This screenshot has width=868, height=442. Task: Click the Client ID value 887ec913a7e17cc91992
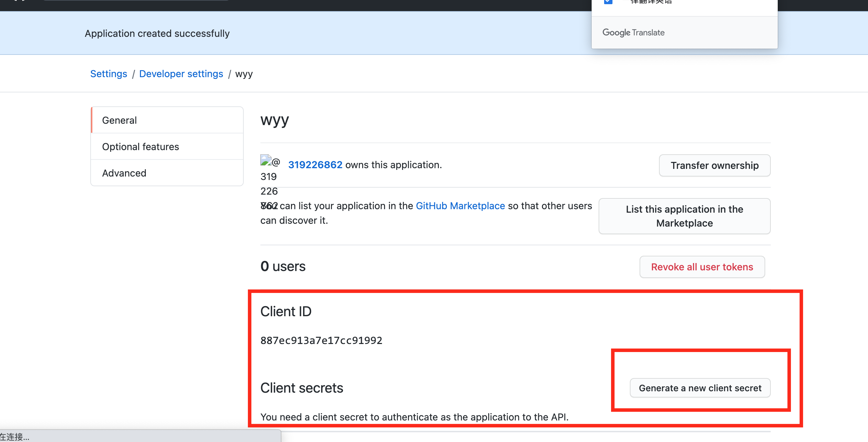click(321, 341)
